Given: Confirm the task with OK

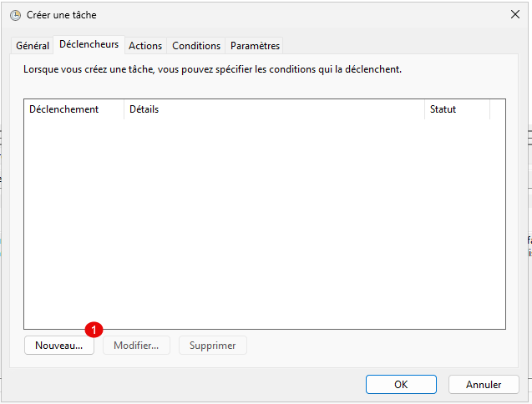Looking at the screenshot, I should click(401, 385).
